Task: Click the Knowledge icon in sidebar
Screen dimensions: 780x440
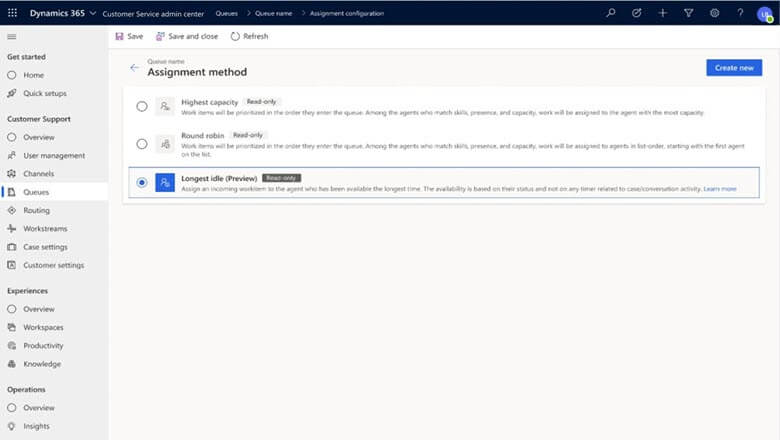Action: pos(12,364)
